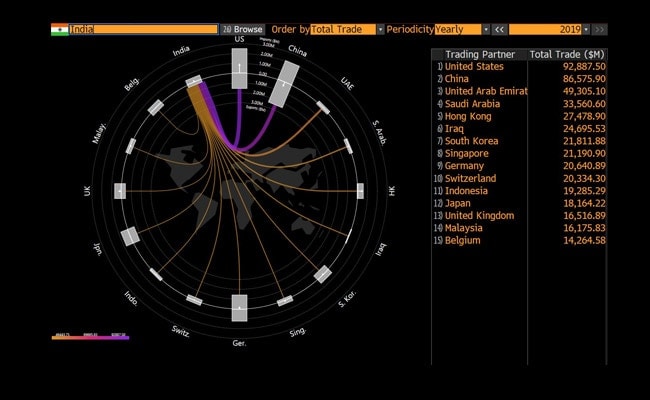The width and height of the screenshot is (650, 400).
Task: Open the Order by Total Trade dropdown
Action: click(x=346, y=30)
